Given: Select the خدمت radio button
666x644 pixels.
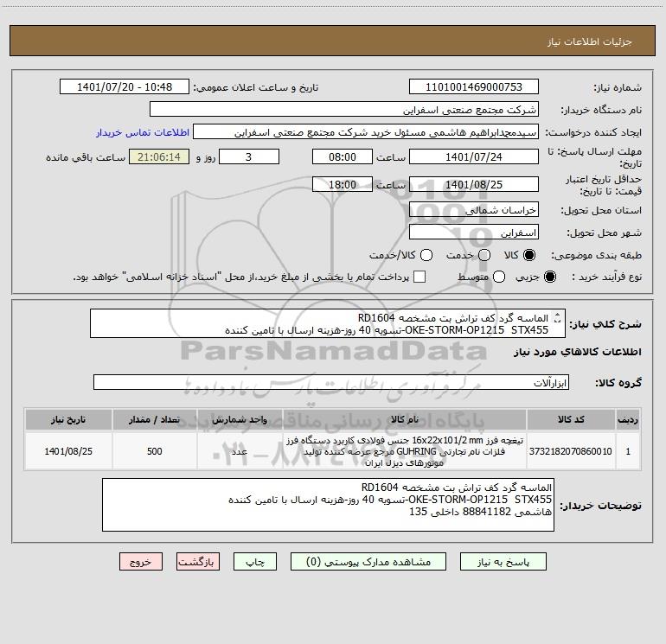Looking at the screenshot, I should point(484,255).
